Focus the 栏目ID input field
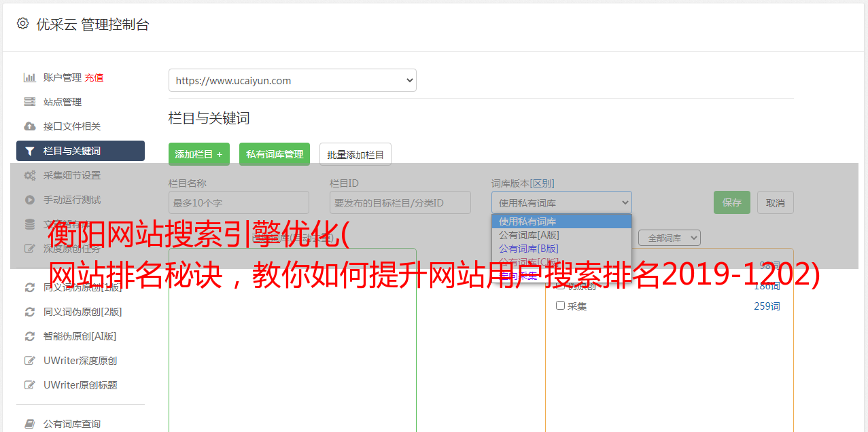 400,202
